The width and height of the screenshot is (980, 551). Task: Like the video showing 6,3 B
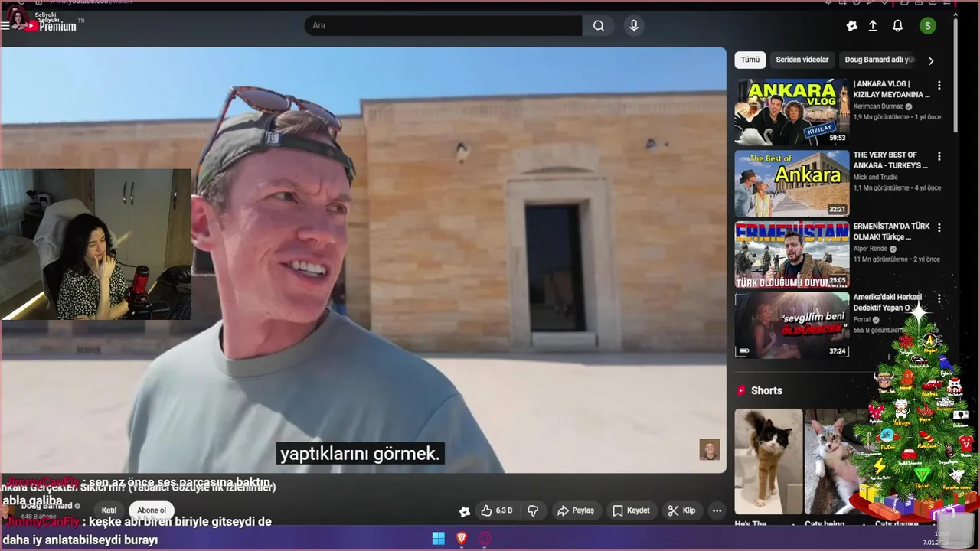pyautogui.click(x=496, y=510)
